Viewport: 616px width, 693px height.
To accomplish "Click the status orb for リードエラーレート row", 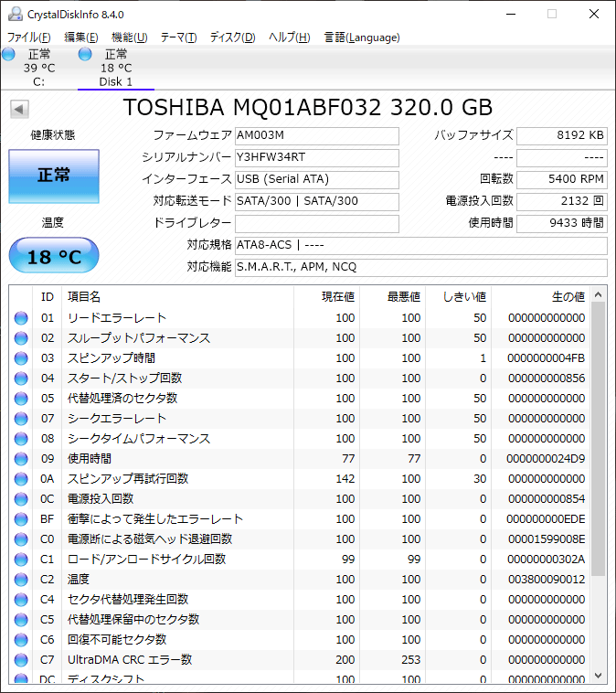I will pos(21,318).
